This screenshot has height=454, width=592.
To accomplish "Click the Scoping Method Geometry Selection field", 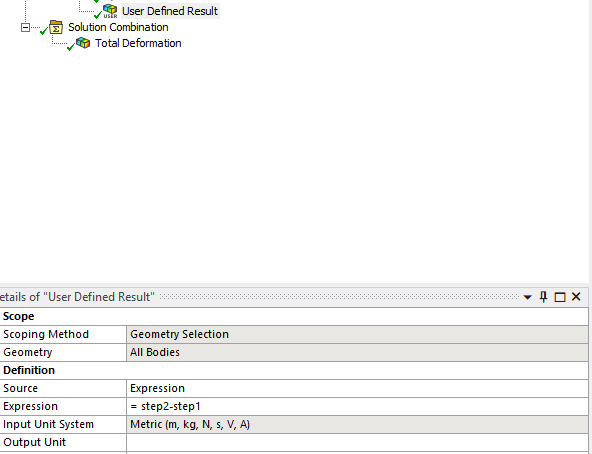I will pyautogui.click(x=357, y=334).
